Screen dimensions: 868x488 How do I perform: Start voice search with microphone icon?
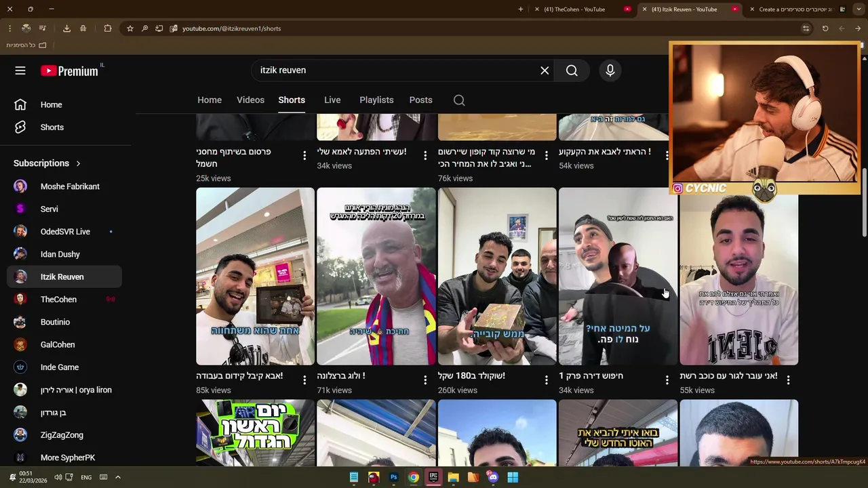[x=610, y=70]
